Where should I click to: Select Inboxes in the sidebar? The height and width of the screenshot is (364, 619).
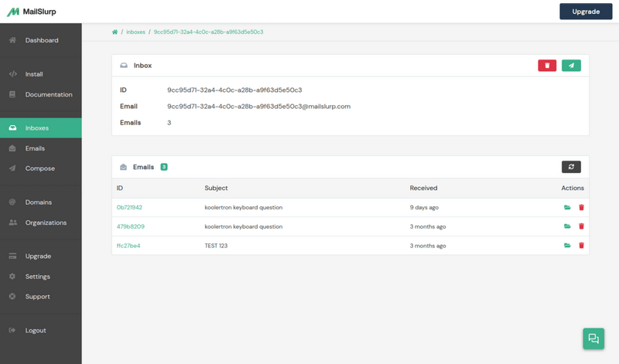point(41,128)
